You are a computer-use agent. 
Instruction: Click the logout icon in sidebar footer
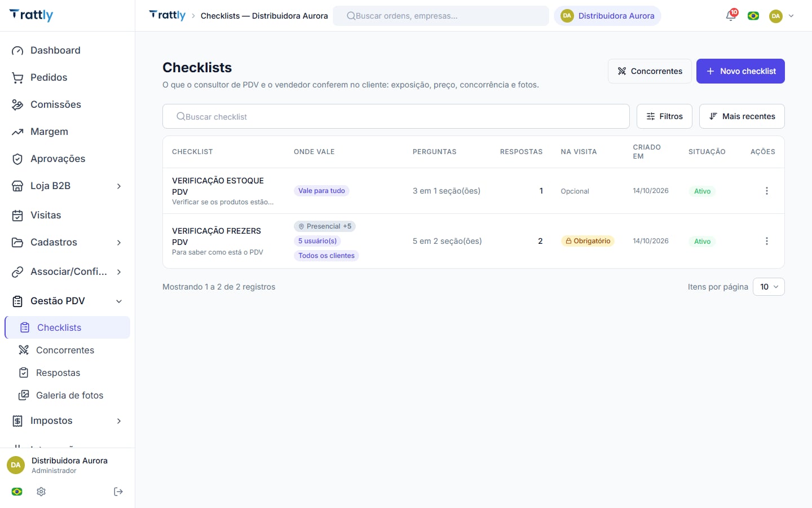coord(118,492)
